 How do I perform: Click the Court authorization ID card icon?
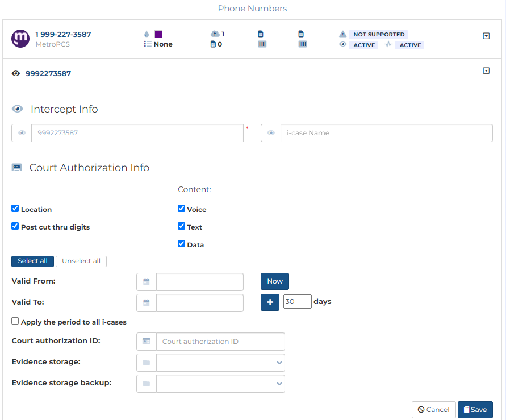(147, 342)
